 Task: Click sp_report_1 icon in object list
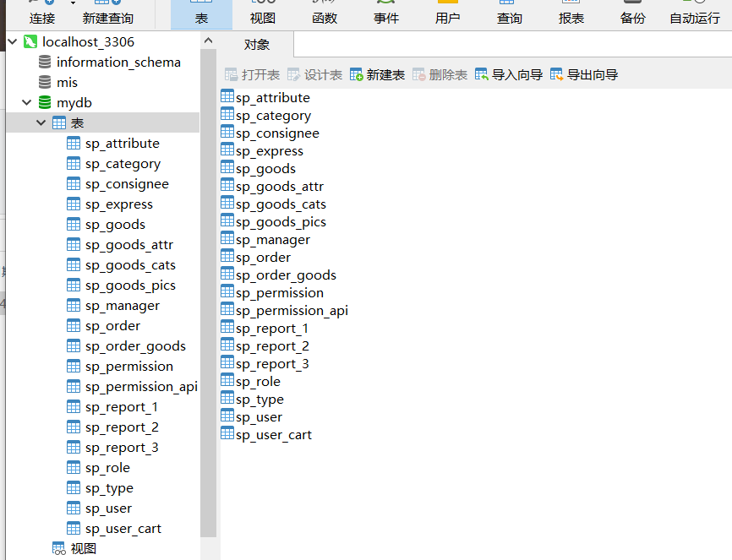pyautogui.click(x=227, y=327)
